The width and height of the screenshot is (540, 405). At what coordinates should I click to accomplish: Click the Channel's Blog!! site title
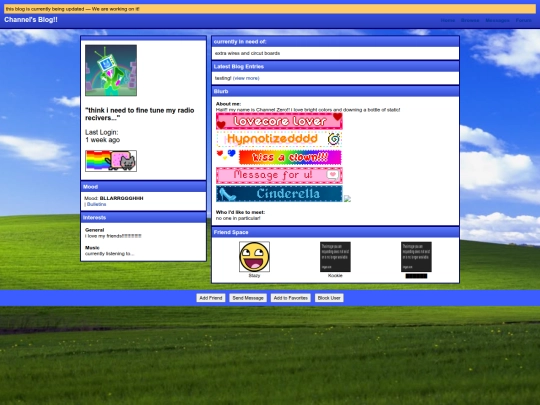point(31,20)
